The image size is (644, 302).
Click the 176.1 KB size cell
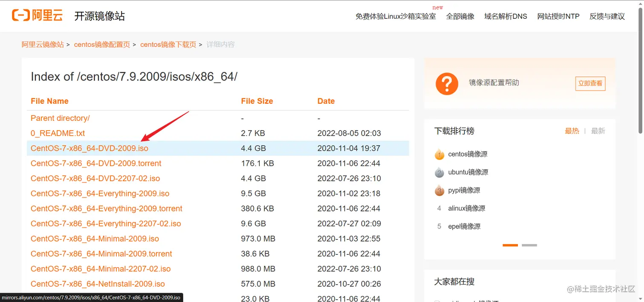click(257, 163)
